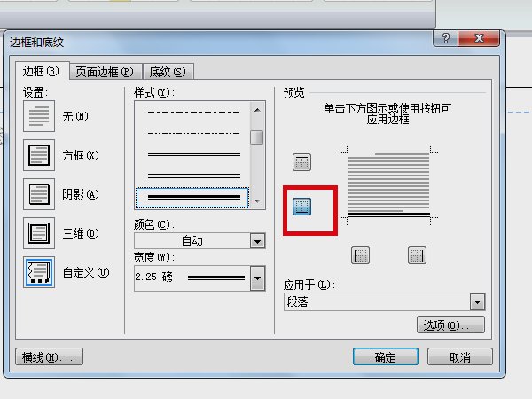The height and width of the screenshot is (399, 532).
Task: Toggle the bottom border button in preview
Action: [x=301, y=207]
